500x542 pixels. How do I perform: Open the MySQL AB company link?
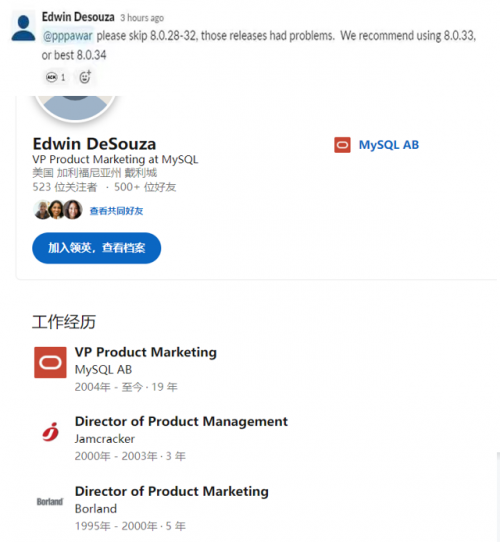tap(389, 145)
